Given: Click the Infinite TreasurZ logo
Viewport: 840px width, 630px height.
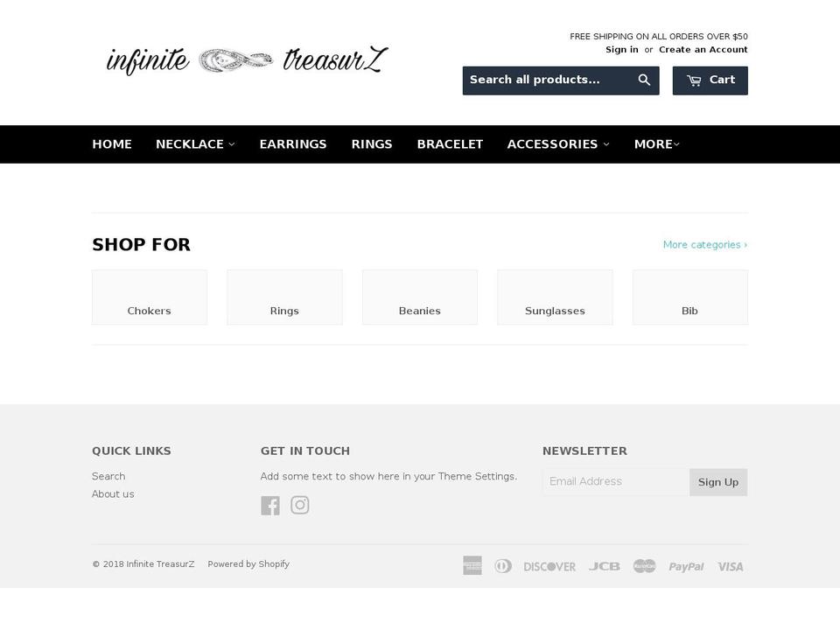Looking at the screenshot, I should [x=247, y=60].
